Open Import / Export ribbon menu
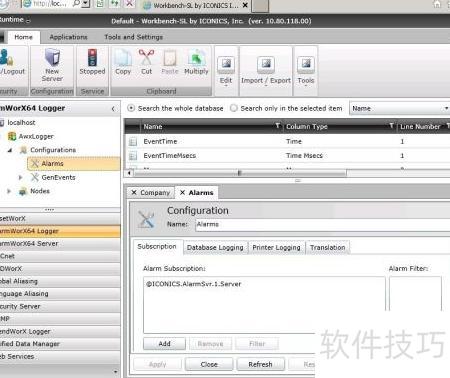The width and height of the screenshot is (450, 378). pos(266,70)
